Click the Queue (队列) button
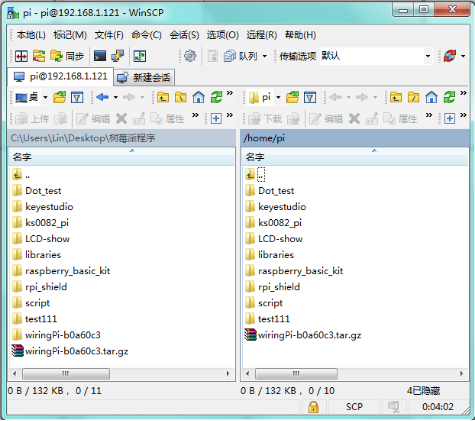This screenshot has width=475, height=421. [x=241, y=56]
